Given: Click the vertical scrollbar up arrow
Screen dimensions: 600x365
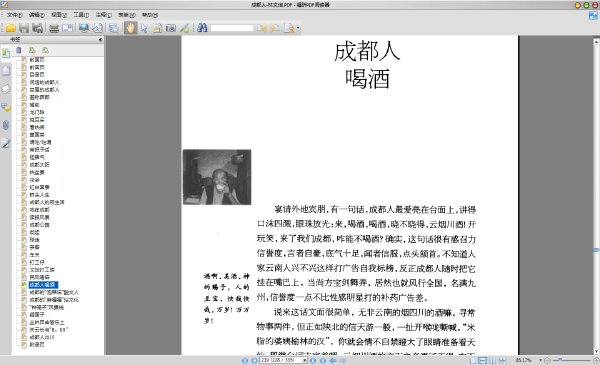Looking at the screenshot, I should (596, 41).
